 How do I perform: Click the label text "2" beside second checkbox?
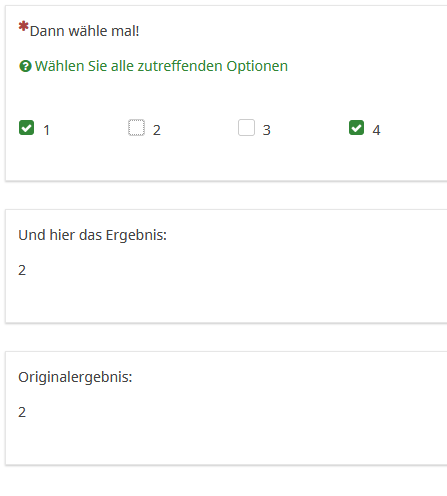coord(157,130)
